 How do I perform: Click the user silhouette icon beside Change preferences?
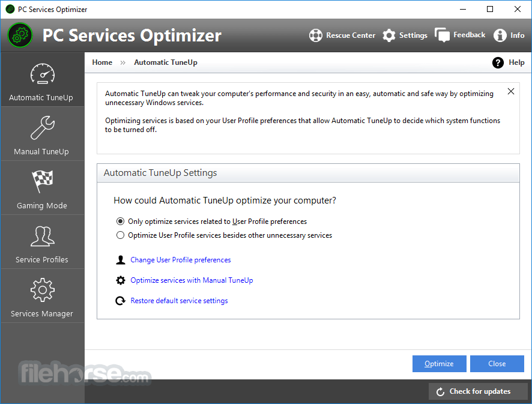[x=121, y=260]
